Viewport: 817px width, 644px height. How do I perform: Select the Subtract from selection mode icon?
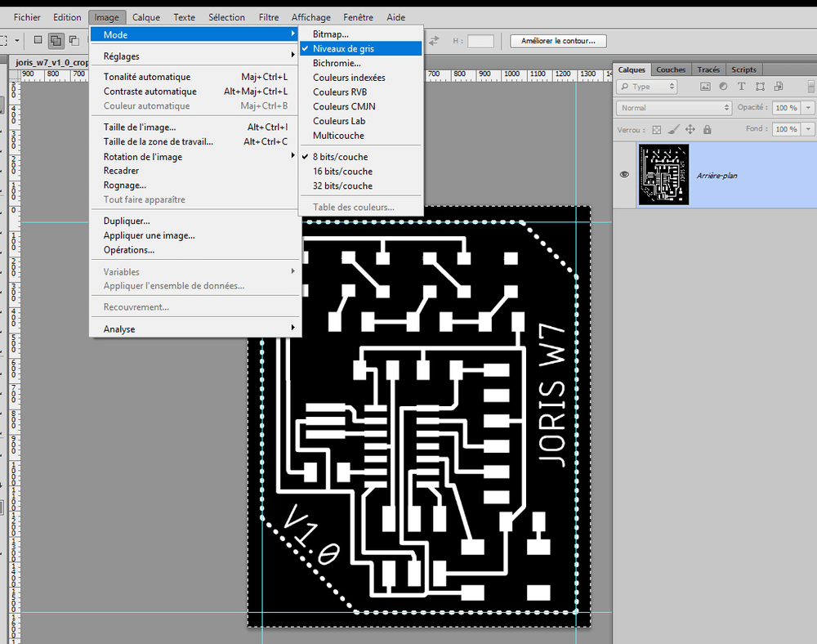74,40
